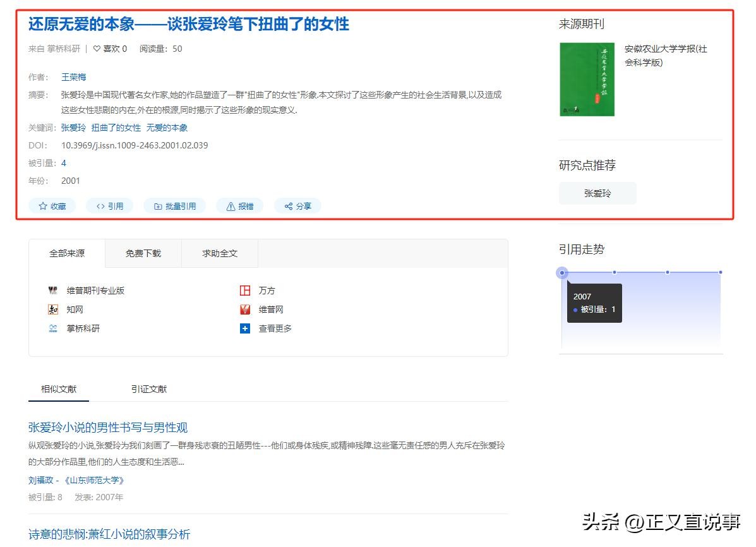
Task: Switch to the 免费下载 tab
Action: tap(143, 253)
